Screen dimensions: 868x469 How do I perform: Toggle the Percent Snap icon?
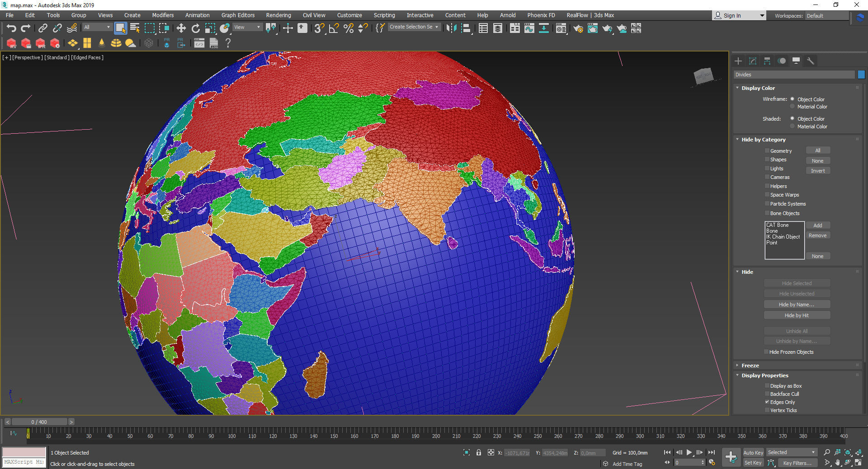(348, 28)
